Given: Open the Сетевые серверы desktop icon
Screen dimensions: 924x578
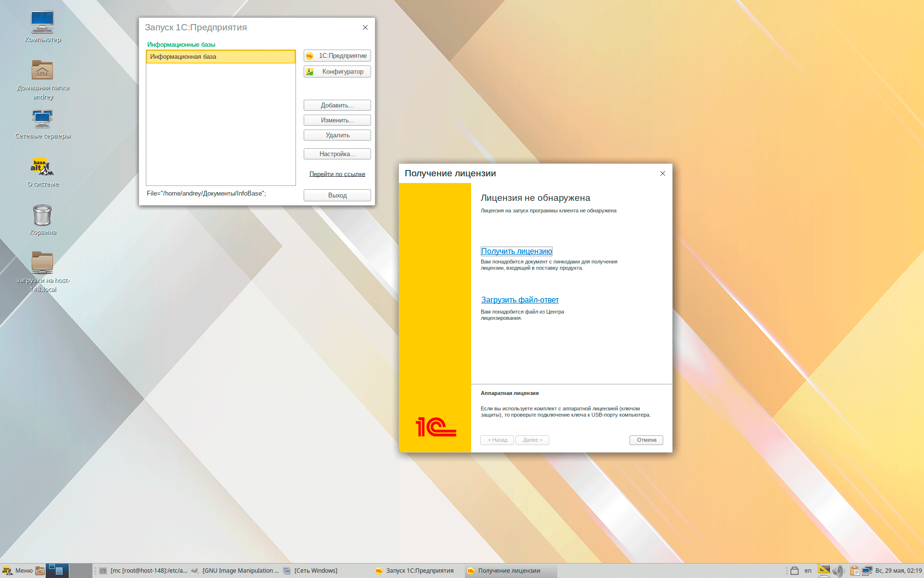Looking at the screenshot, I should (x=42, y=119).
